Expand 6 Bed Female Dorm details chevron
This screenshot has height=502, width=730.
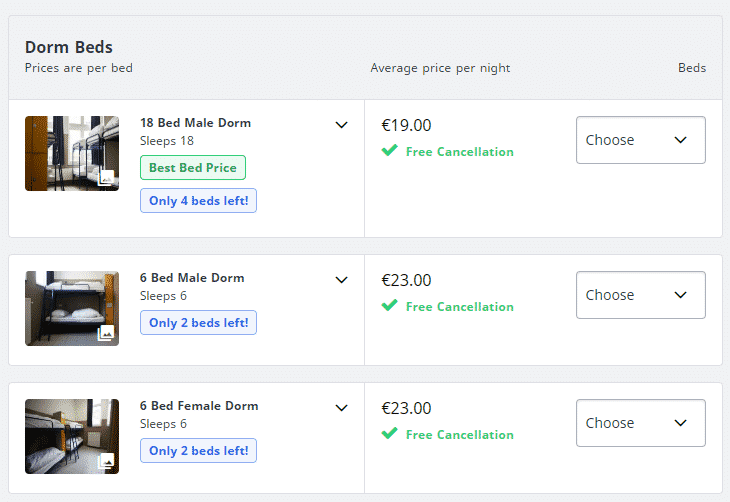coord(342,408)
